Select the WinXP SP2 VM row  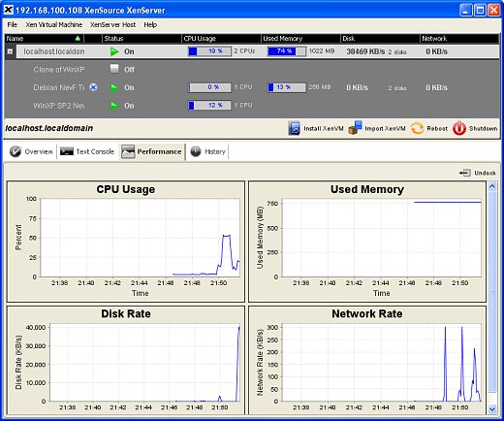pyautogui.click(x=252, y=106)
